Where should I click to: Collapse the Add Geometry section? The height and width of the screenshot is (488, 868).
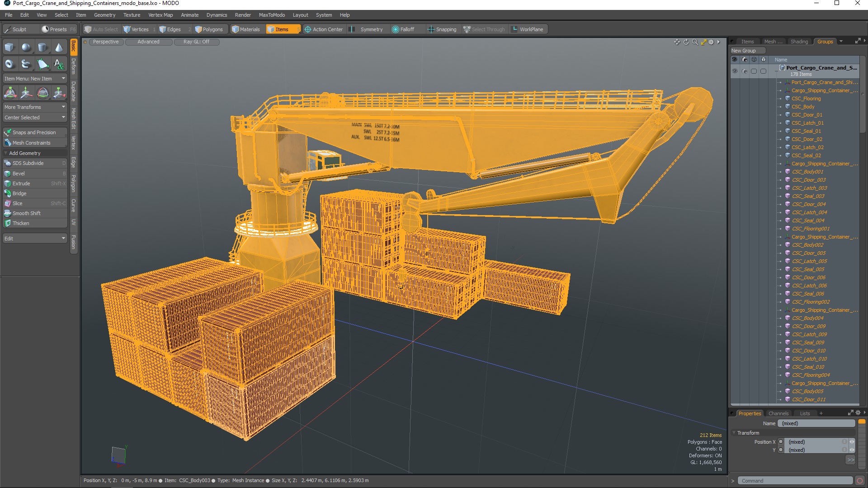point(5,153)
